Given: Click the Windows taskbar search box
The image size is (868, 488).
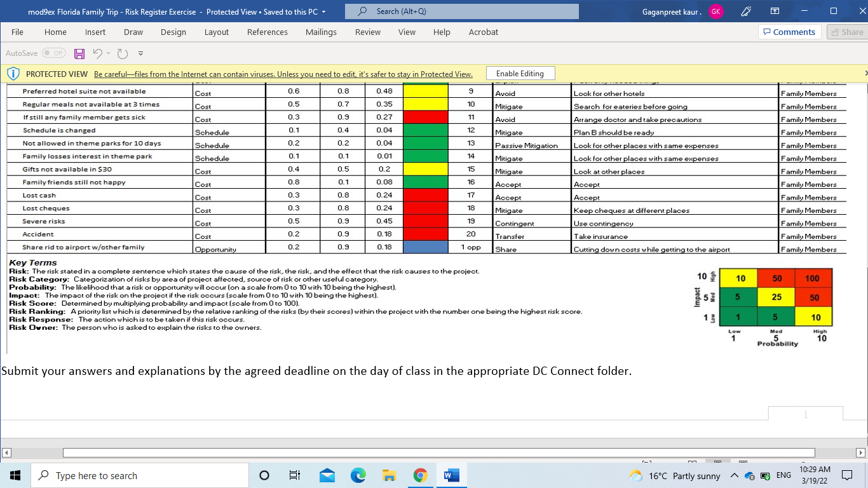Looking at the screenshot, I should [x=140, y=475].
